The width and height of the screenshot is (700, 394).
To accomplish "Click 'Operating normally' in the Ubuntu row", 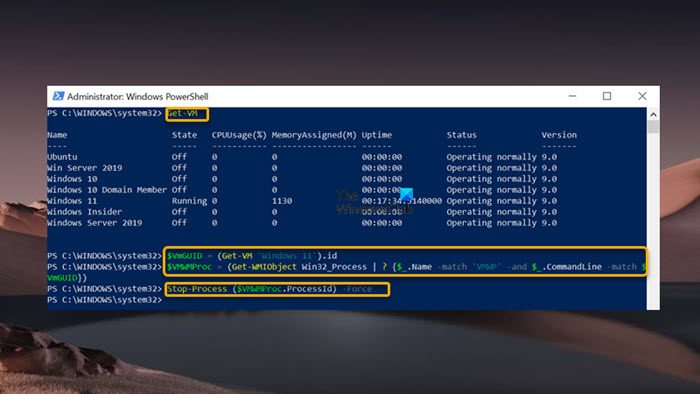I will pos(492,157).
